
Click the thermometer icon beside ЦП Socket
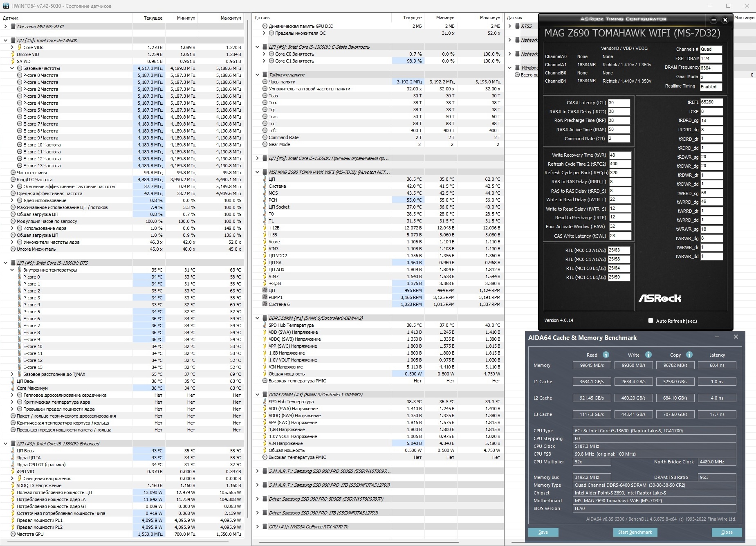[265, 207]
